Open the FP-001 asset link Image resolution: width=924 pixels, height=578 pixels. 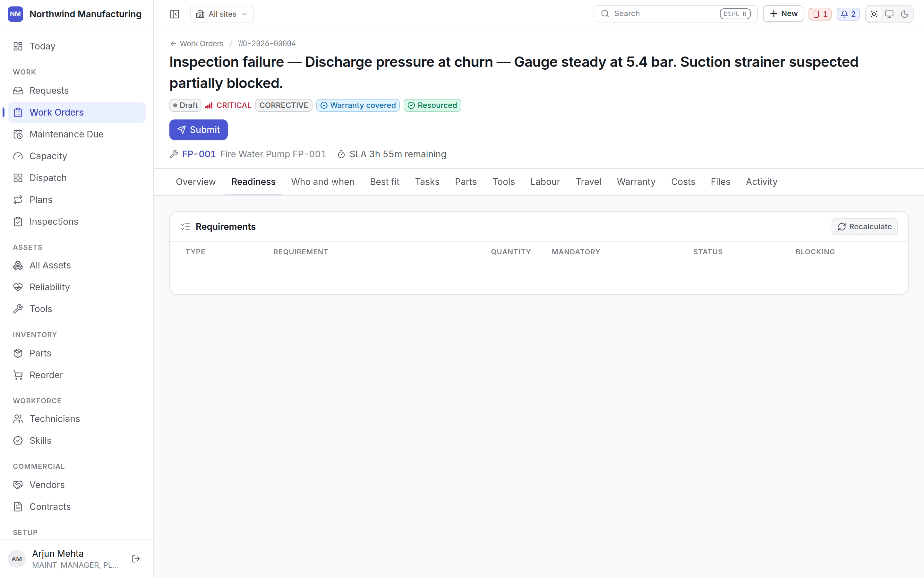point(199,154)
